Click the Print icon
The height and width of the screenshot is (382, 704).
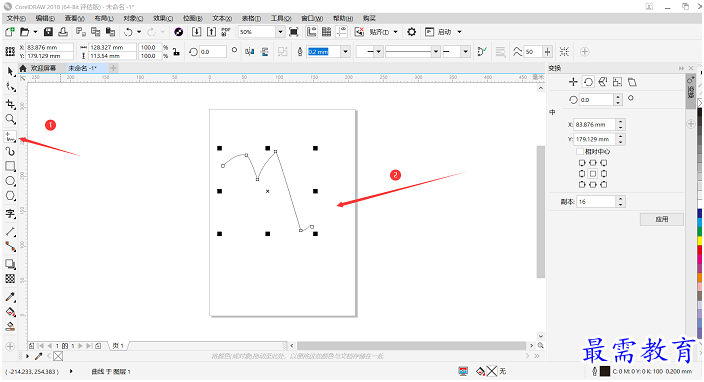[63, 32]
